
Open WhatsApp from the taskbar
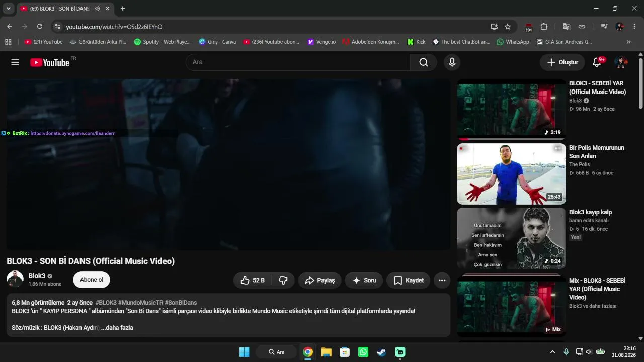click(363, 352)
